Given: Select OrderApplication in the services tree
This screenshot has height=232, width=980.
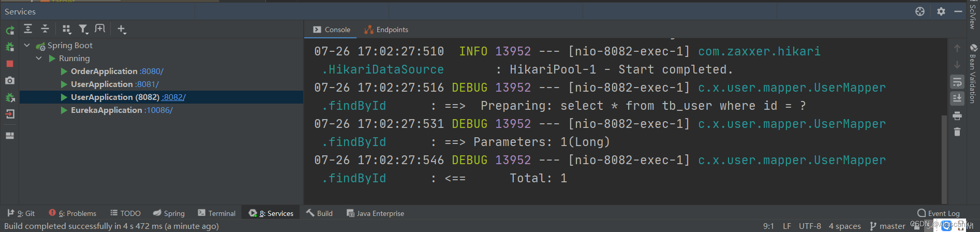Looking at the screenshot, I should [104, 71].
